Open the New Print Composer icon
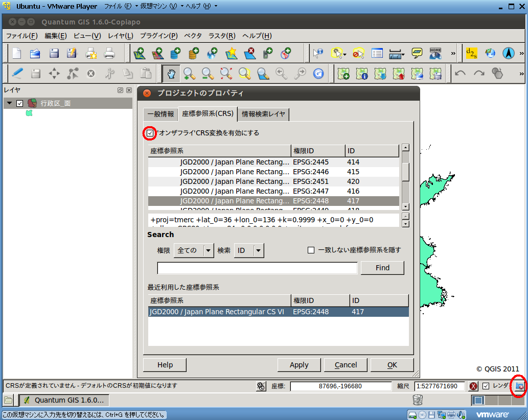Screen dimensions: 528x420 (x=91, y=53)
